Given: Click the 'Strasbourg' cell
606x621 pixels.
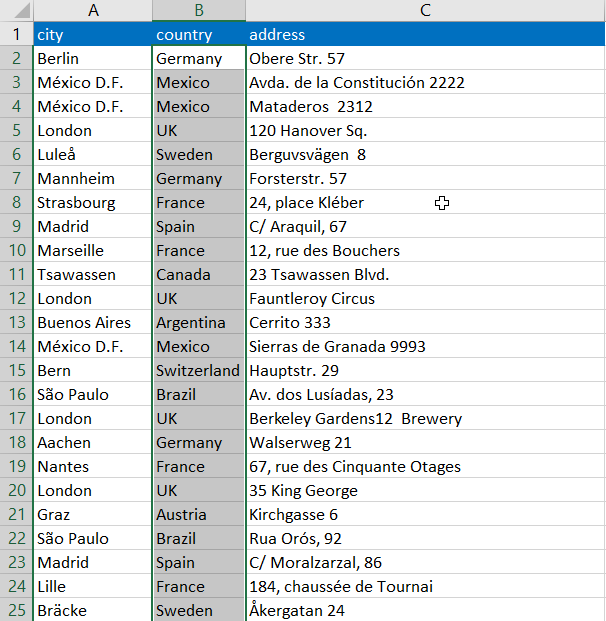Looking at the screenshot, I should pos(93,202).
